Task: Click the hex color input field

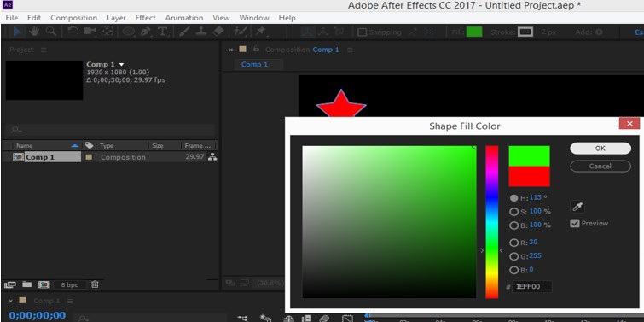Action: [x=532, y=287]
